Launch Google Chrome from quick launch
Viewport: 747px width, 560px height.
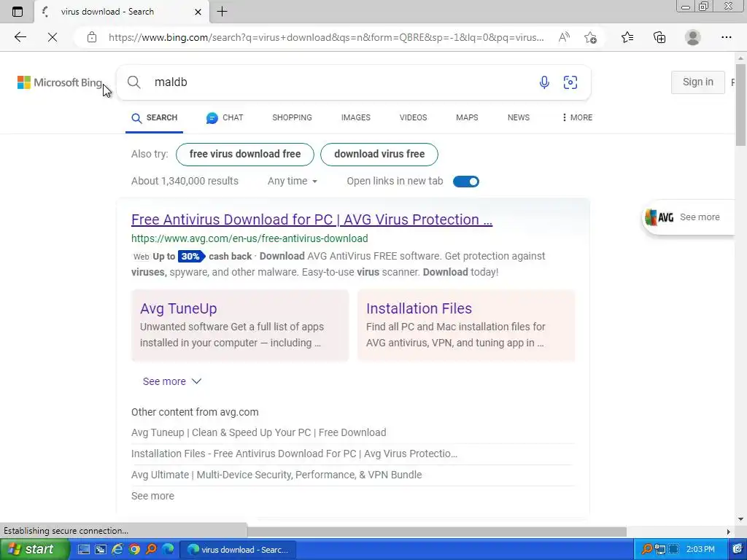pyautogui.click(x=134, y=550)
